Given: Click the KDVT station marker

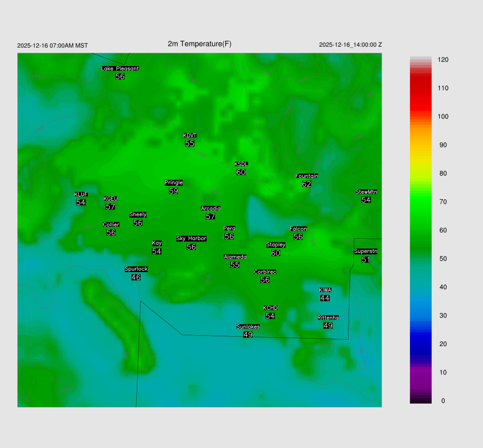Looking at the screenshot, I should [190, 136].
